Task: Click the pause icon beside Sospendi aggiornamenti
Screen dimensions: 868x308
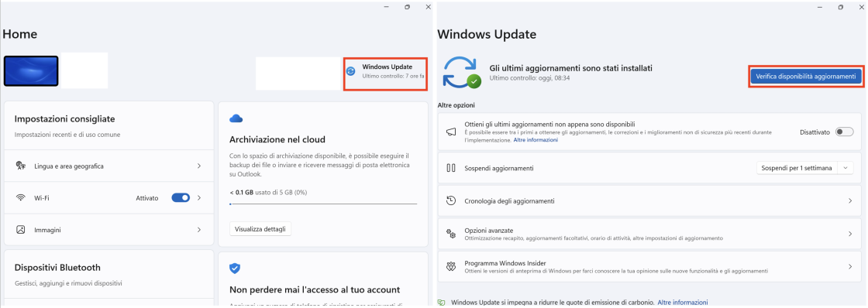Action: (x=450, y=168)
